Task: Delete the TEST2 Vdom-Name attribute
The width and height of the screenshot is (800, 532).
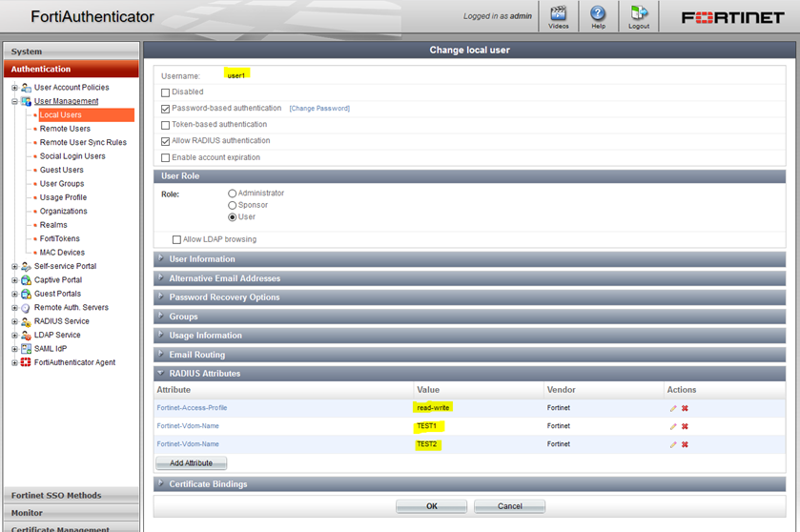Action: [x=685, y=444]
